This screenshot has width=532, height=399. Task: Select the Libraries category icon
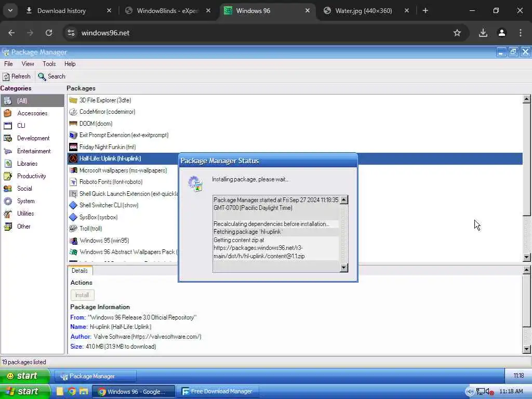point(7,164)
